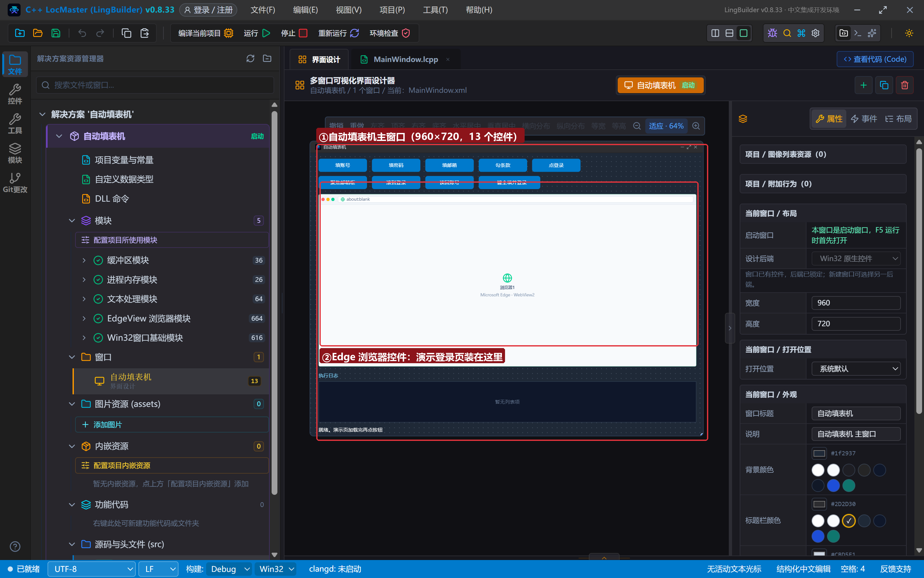This screenshot has height=578, width=924.
Task: Switch to the MainWindow.lcpp tab
Action: point(405,59)
